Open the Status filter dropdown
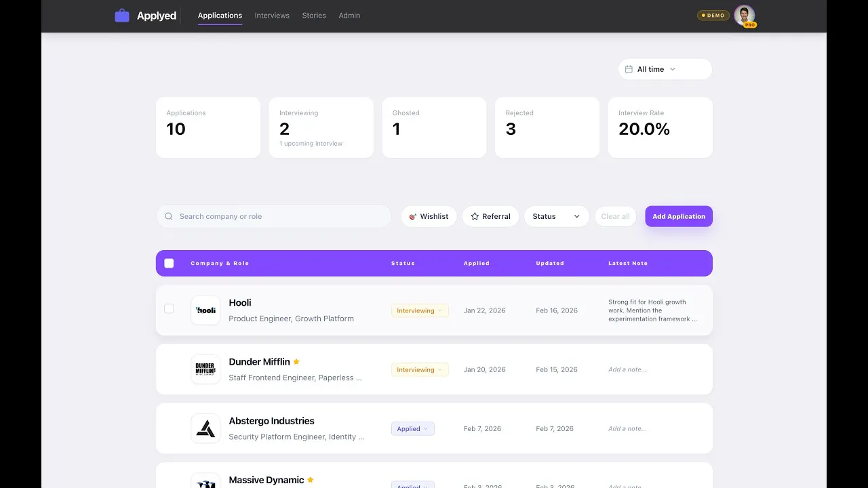 [x=557, y=216]
